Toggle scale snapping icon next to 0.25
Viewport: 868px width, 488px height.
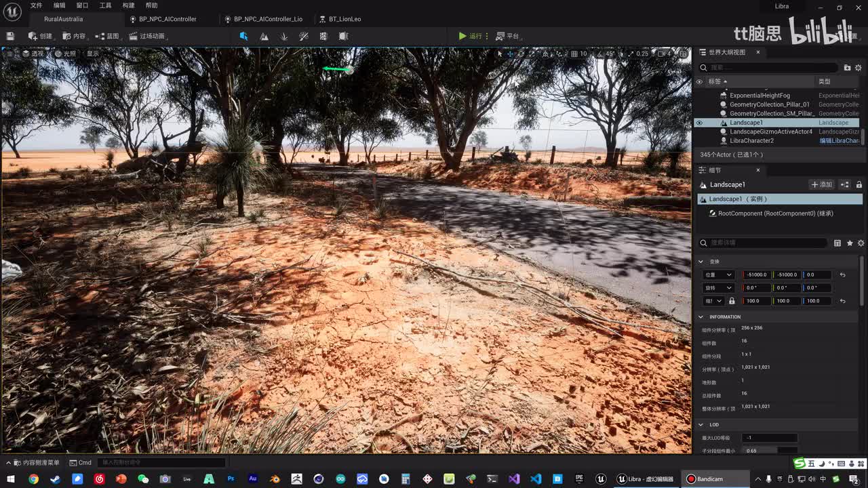tap(631, 54)
